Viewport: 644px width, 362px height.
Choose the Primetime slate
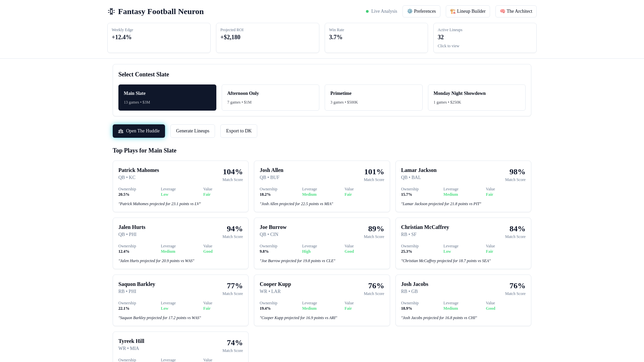tap(374, 98)
